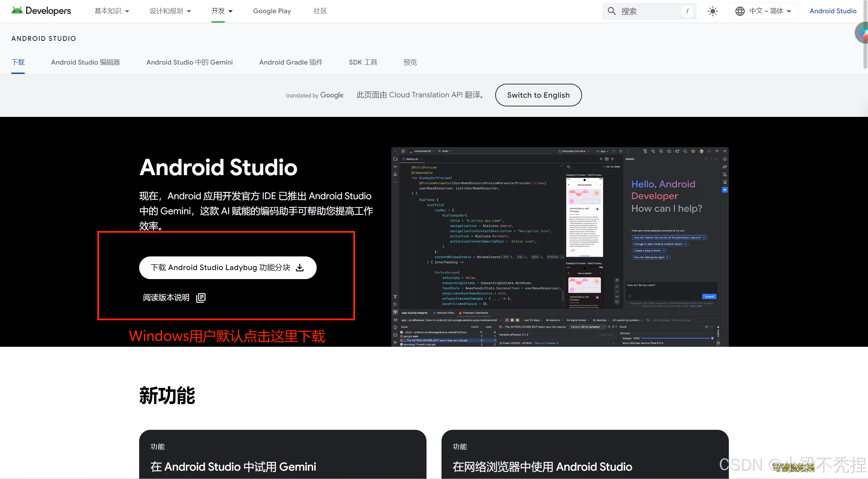Image resolution: width=868 pixels, height=479 pixels.
Task: Open the 社区 nav item
Action: (320, 11)
